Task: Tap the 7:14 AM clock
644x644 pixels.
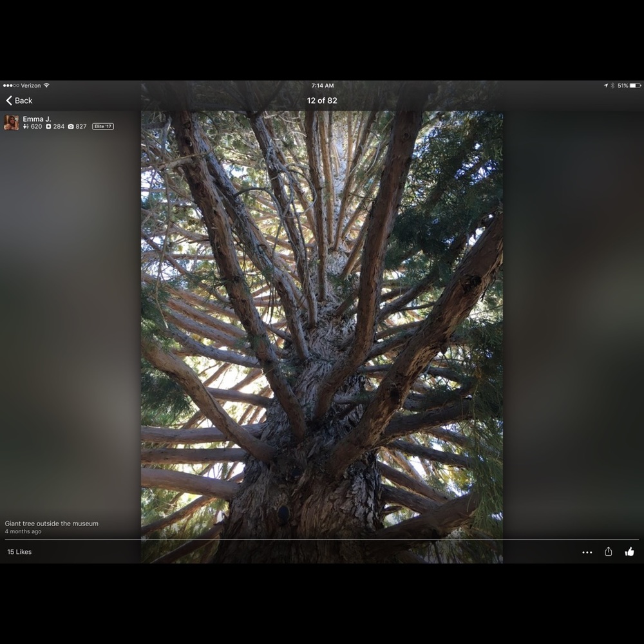Action: (322, 86)
